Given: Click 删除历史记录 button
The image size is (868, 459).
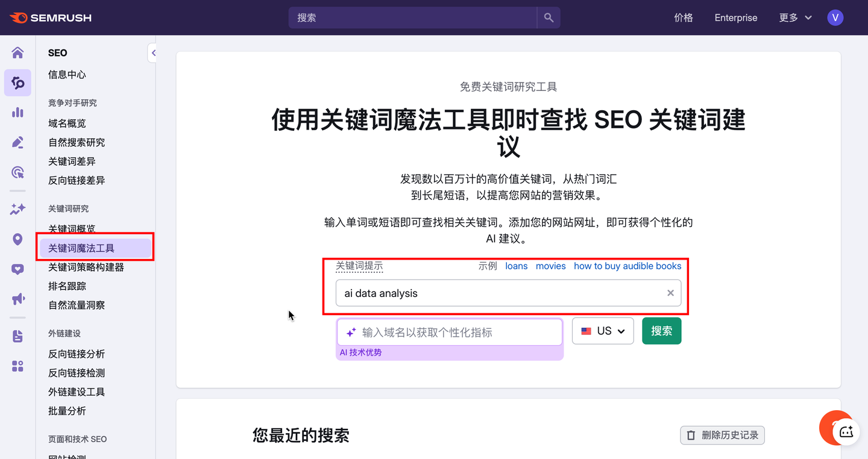Looking at the screenshot, I should [x=723, y=435].
